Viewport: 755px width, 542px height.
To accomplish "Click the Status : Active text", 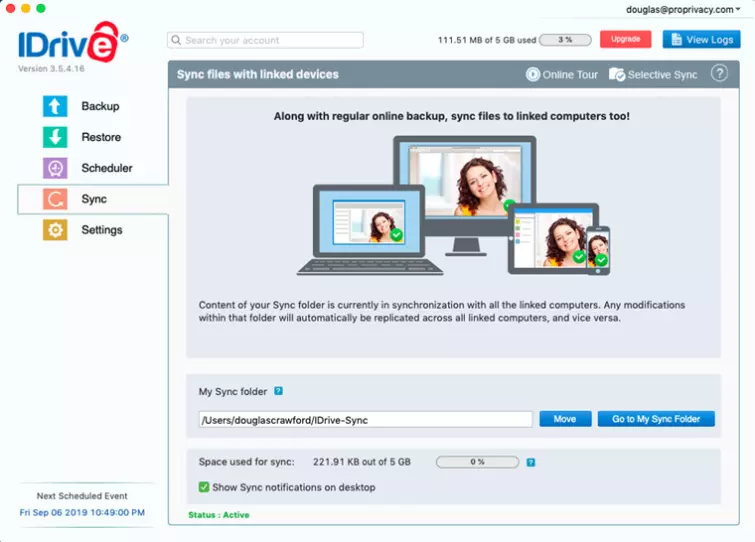I will point(219,515).
